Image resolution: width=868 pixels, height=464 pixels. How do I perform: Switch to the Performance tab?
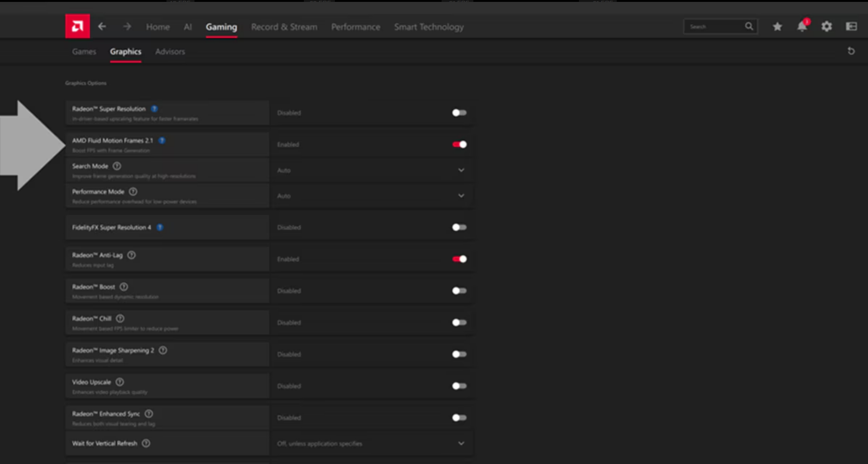(355, 27)
